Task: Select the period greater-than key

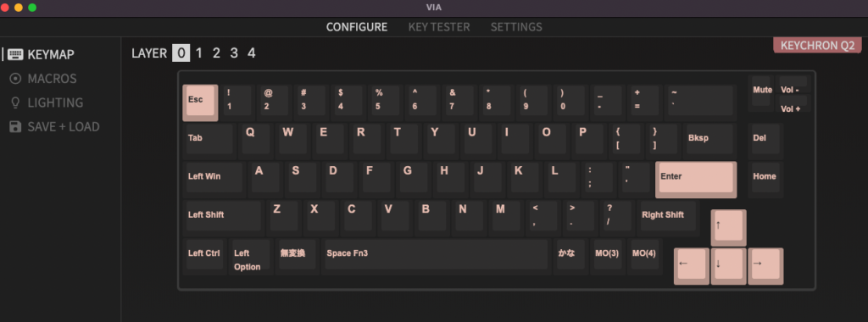Action: [580, 217]
